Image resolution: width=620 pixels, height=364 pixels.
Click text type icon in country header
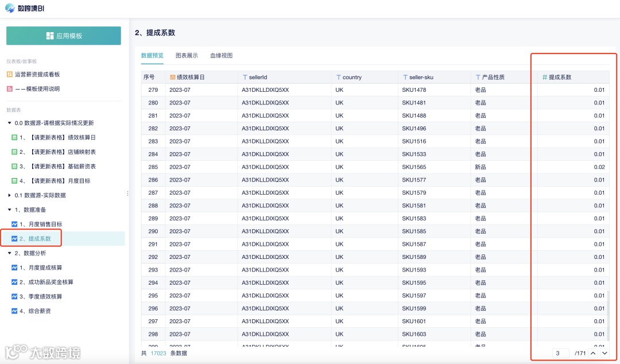[339, 77]
